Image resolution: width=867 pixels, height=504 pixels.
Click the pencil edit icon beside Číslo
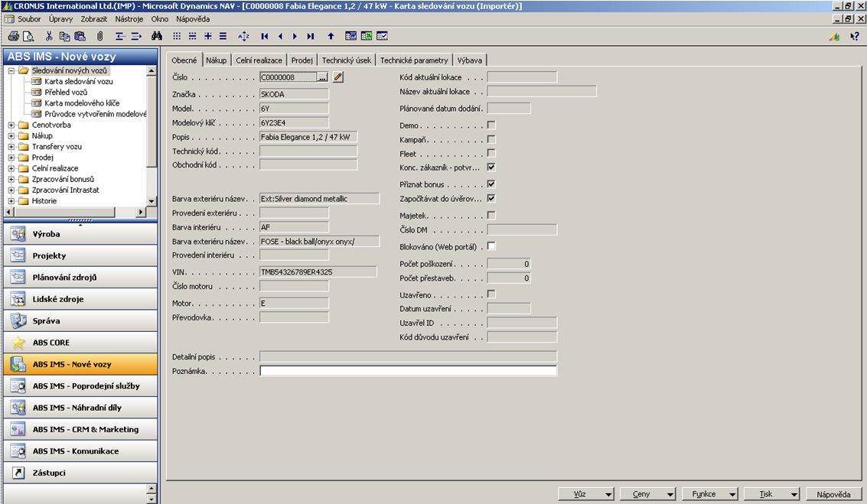click(x=338, y=77)
